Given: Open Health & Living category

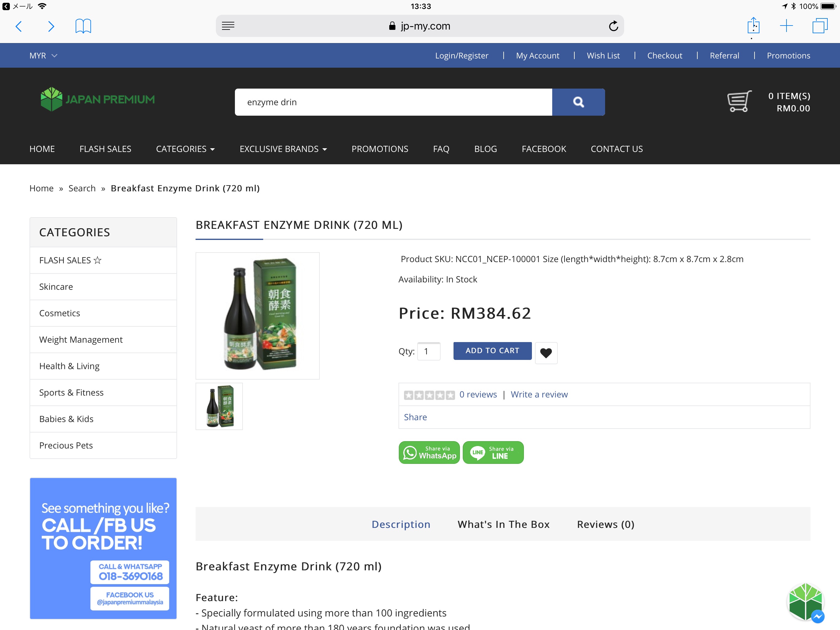Looking at the screenshot, I should [x=103, y=366].
